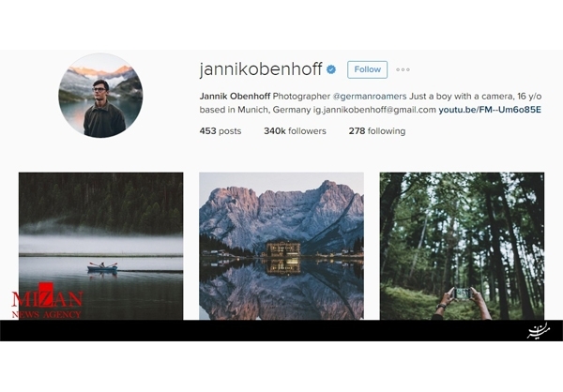
Task: Click the 453 posts count
Action: pos(221,131)
